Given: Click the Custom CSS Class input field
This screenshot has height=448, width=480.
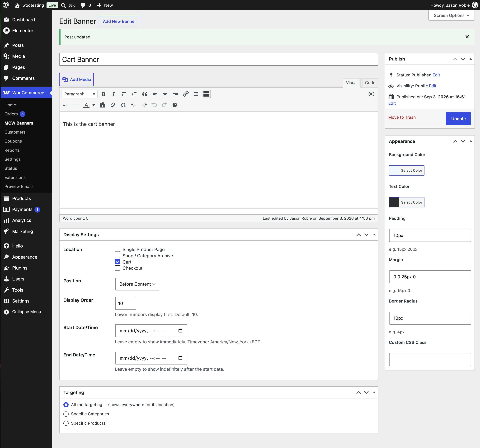Looking at the screenshot, I should click(430, 359).
